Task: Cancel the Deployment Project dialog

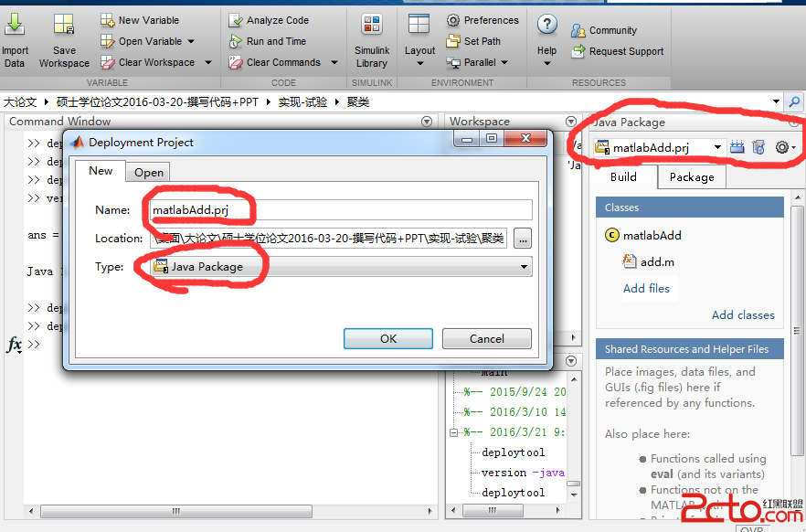Action: click(x=487, y=339)
